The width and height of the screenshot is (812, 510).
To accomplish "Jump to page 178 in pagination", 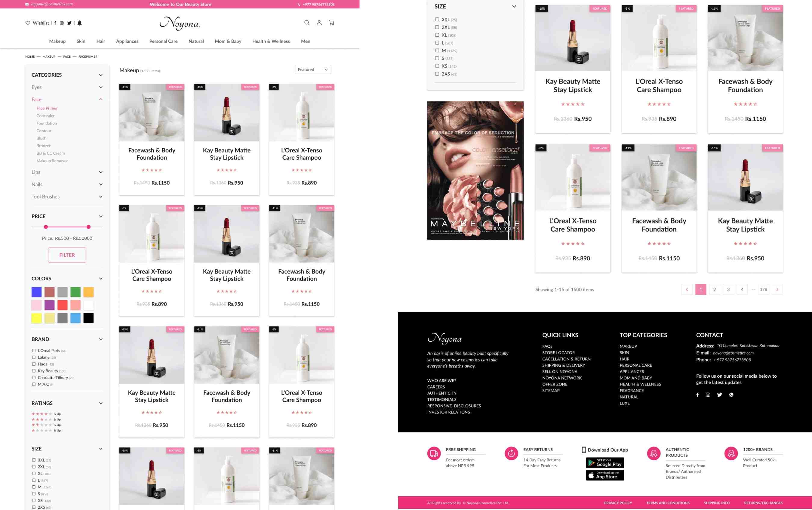I will click(x=764, y=289).
